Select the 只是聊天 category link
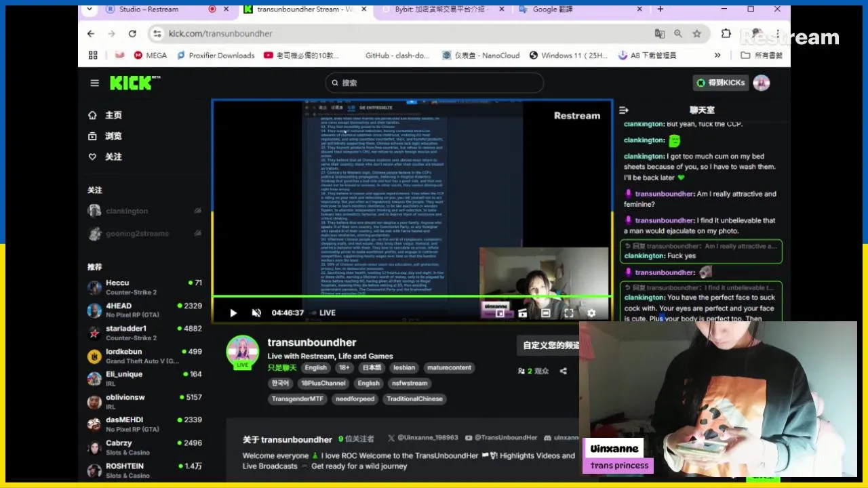Viewport: 868px width, 488px height. (x=282, y=367)
